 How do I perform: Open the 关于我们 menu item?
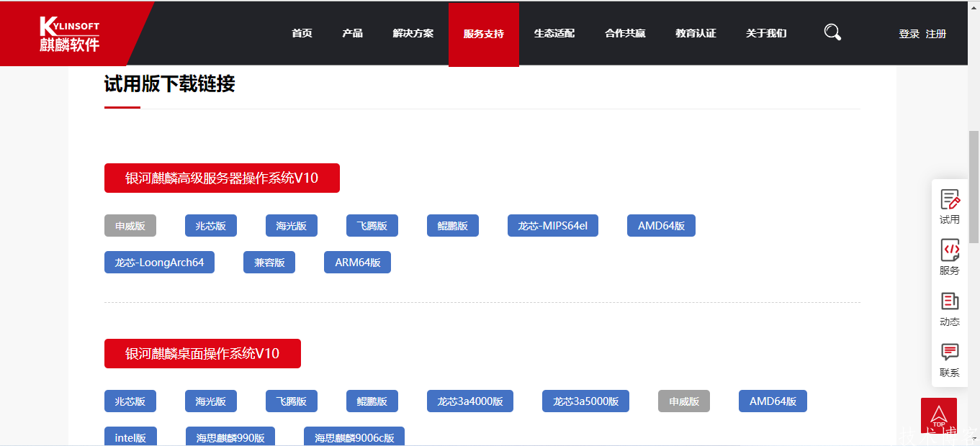coord(766,33)
